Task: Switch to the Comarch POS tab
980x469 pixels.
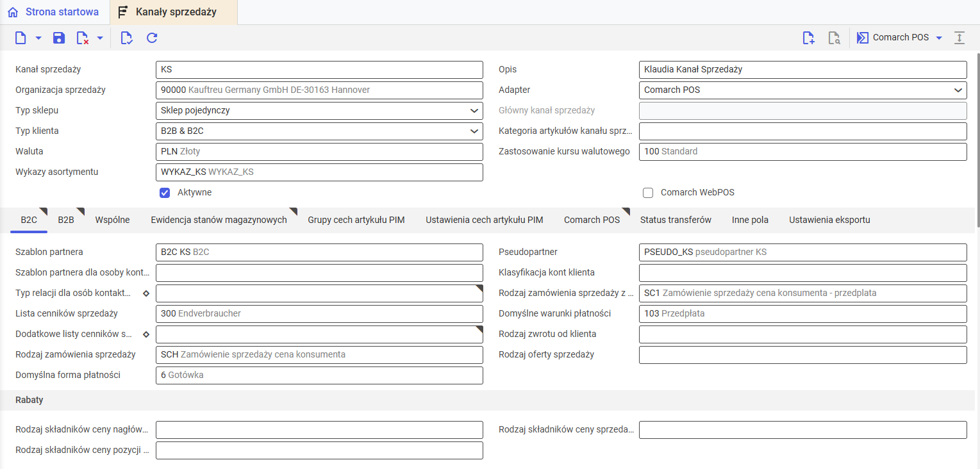Action: click(592, 220)
